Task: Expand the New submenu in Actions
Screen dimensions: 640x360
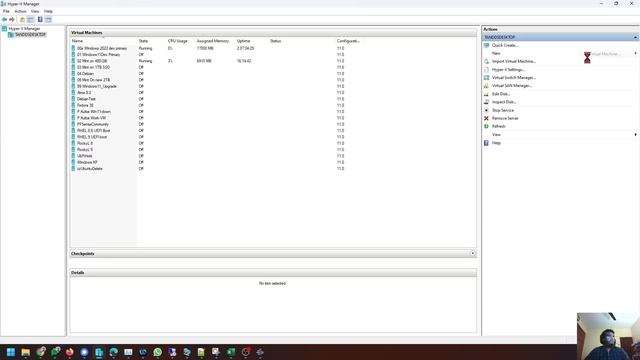Action: tap(635, 53)
